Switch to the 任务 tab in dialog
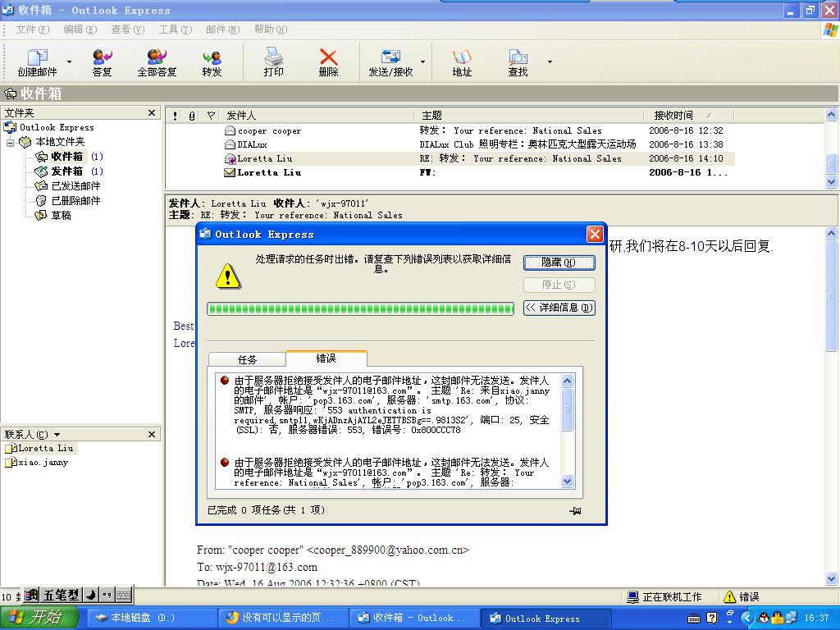Viewport: 840px width, 630px height. point(247,359)
